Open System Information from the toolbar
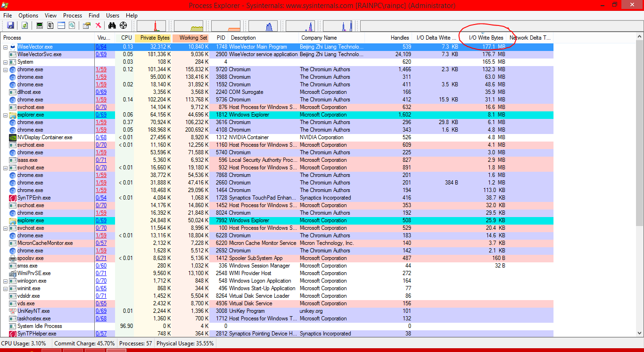 (40, 25)
